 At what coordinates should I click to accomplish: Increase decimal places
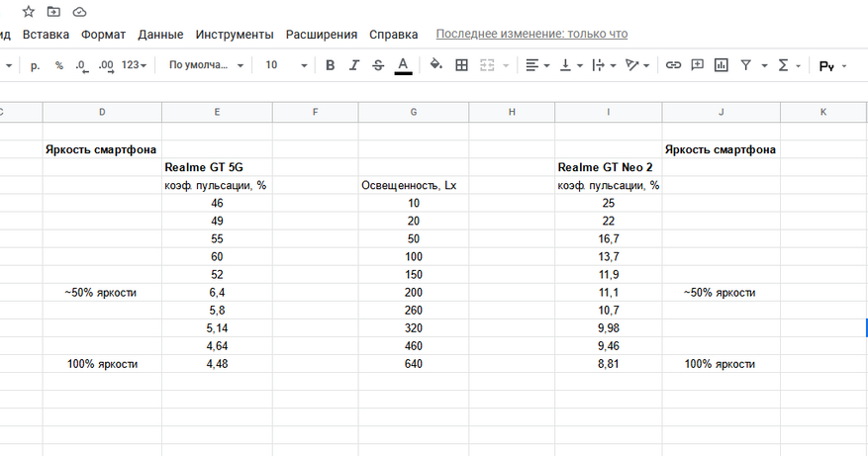[106, 66]
